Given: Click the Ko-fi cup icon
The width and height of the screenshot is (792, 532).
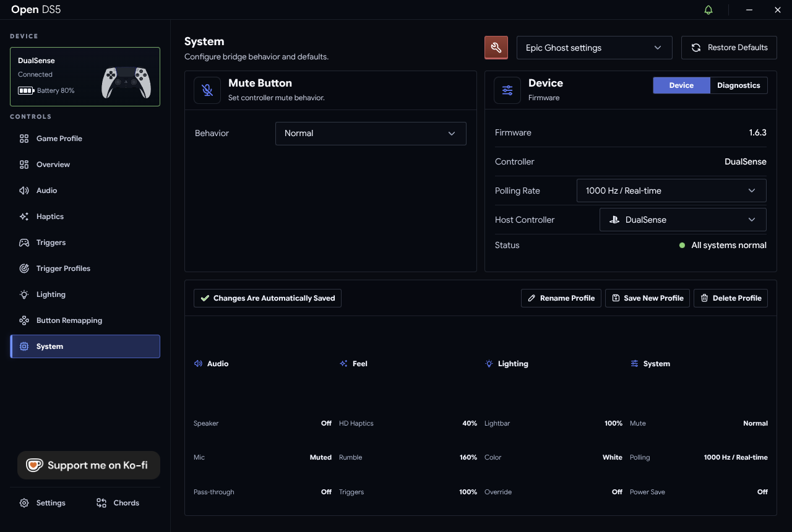Looking at the screenshot, I should tap(34, 465).
